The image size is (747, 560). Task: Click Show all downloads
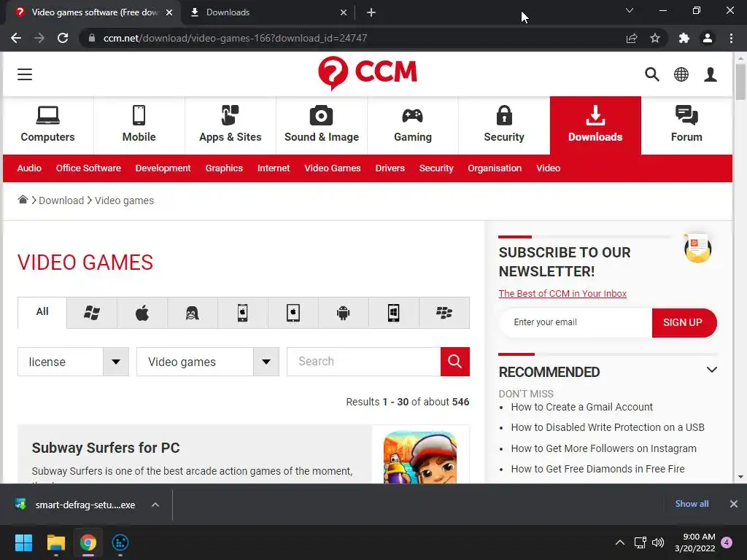(x=692, y=504)
